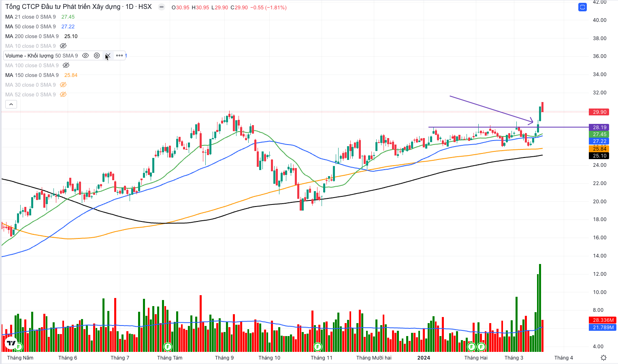Screen dimensions: 618x364
Task: Click the purple 28.19 line price label
Action: 599,127
